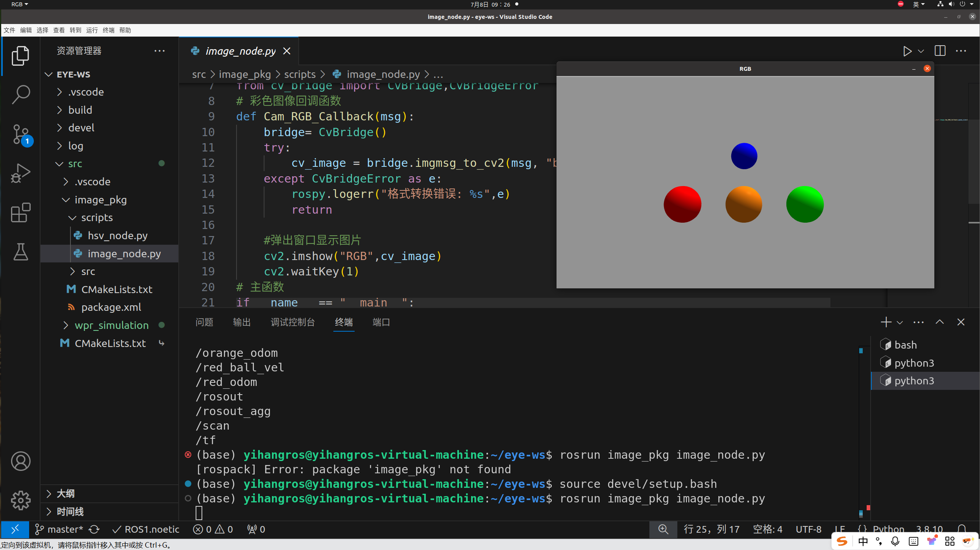
Task: Open the Search view in activity bar
Action: pos(20,94)
